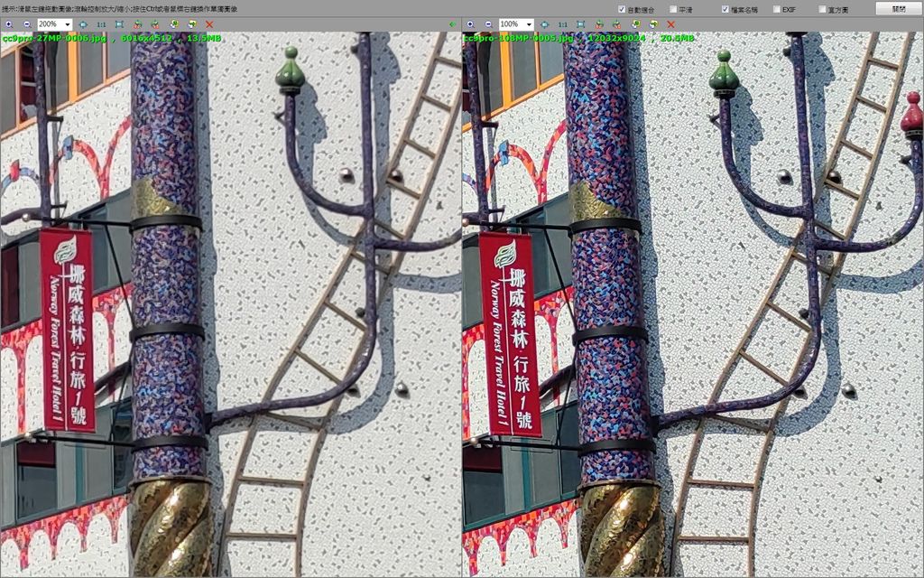Rotate the 108MP image right

(616, 24)
